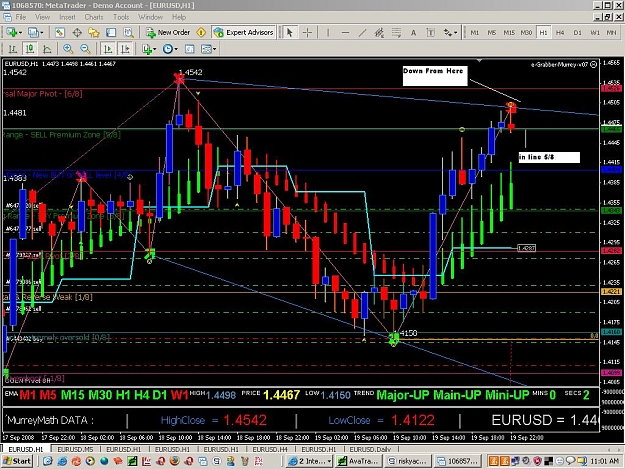This screenshot has height=469, width=625.
Task: Open the Charts menu
Action: tap(94, 17)
